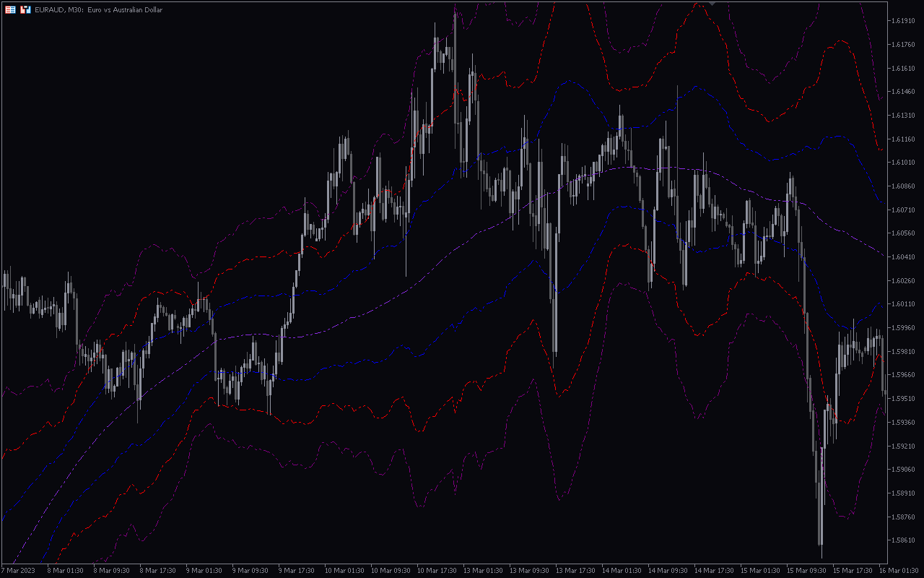Click the 1.59660 price label
The width and height of the screenshot is (924, 578).
[904, 375]
